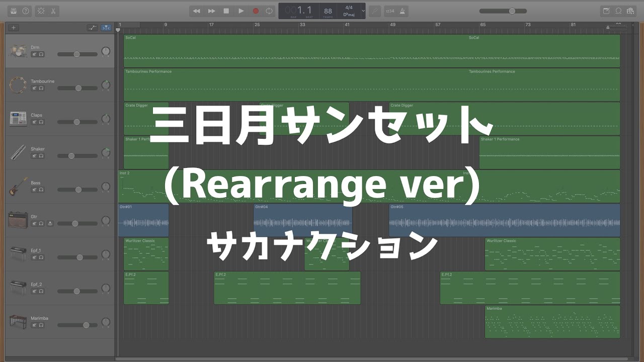Select the Shaker track icon
The image size is (644, 362).
point(18,152)
